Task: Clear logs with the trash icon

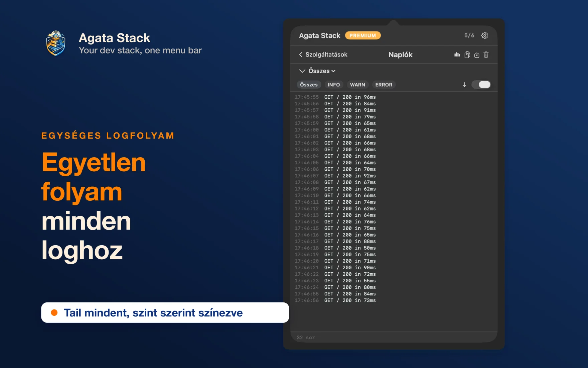Action: 486,55
